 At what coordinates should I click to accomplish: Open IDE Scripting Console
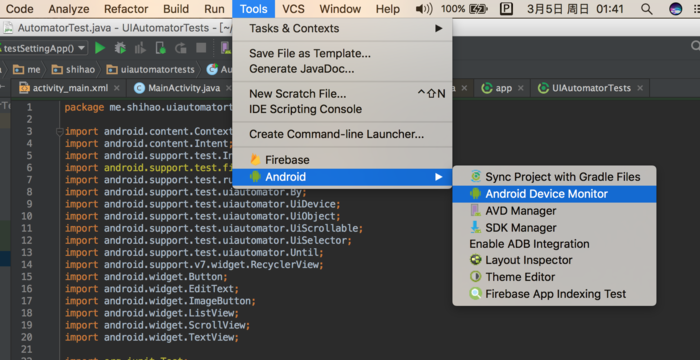click(342, 109)
